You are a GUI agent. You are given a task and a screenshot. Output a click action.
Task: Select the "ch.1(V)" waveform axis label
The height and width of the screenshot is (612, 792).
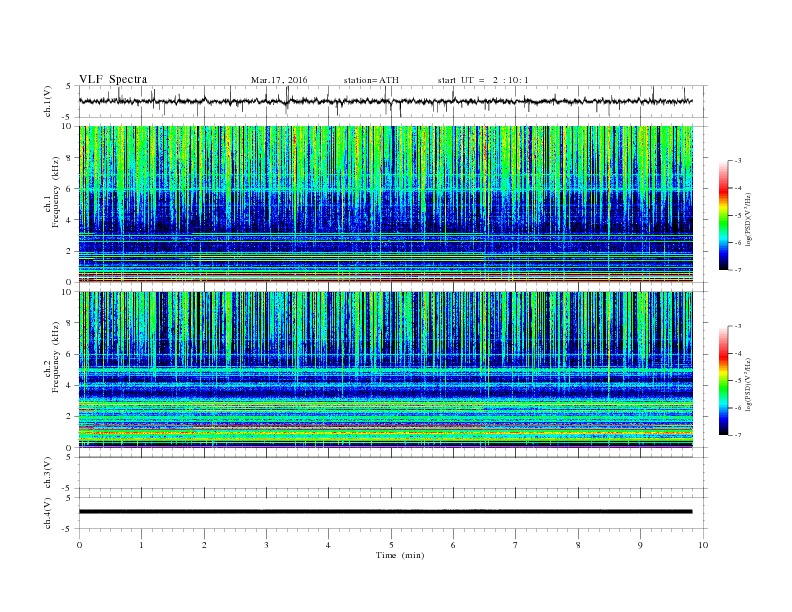pyautogui.click(x=47, y=101)
